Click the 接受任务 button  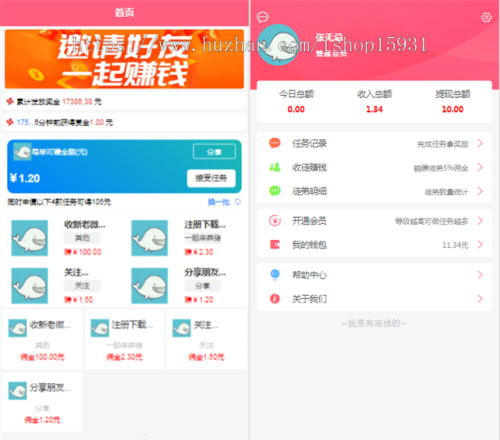pos(211,178)
